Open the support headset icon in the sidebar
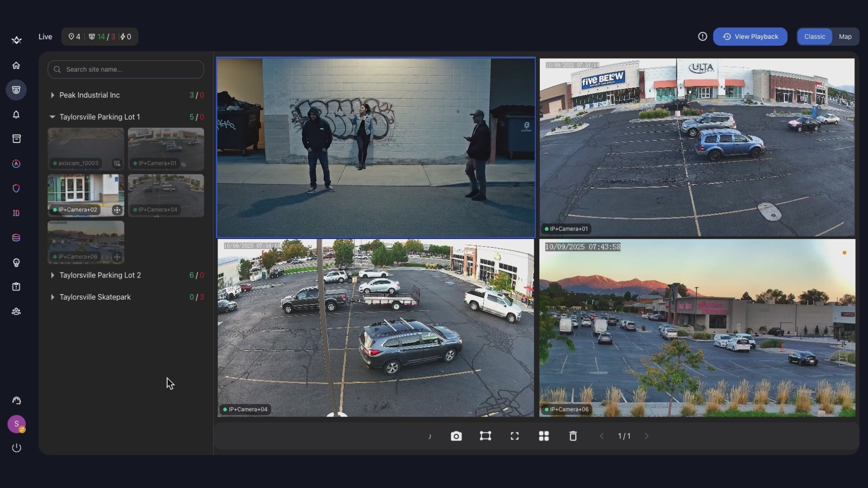Viewport: 868px width, 488px height. tap(16, 401)
